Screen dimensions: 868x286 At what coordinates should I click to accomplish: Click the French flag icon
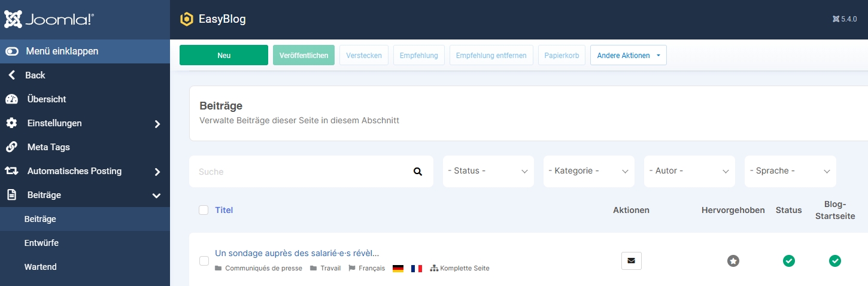417,269
